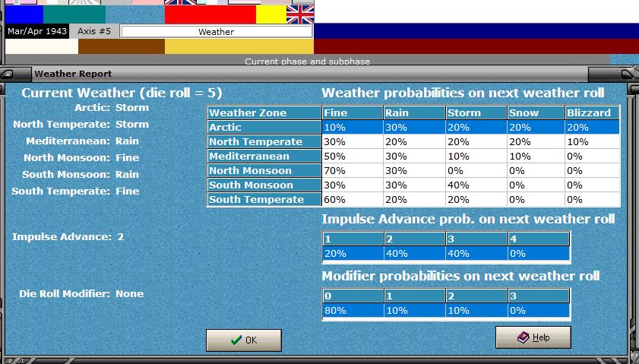The width and height of the screenshot is (639, 364).
Task: Click Impulse Advance 0% value under column 4
Action: pyautogui.click(x=539, y=254)
